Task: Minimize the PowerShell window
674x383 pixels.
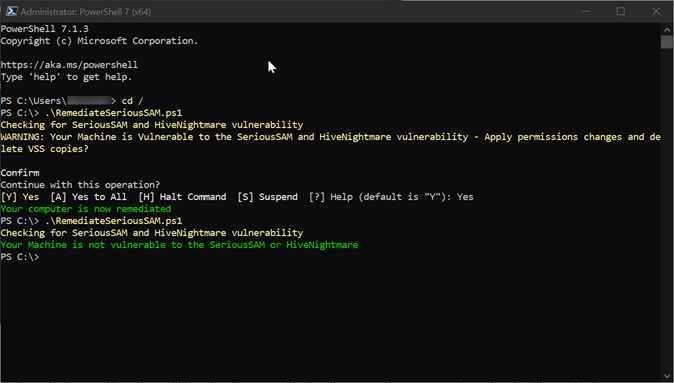Action: coord(586,12)
